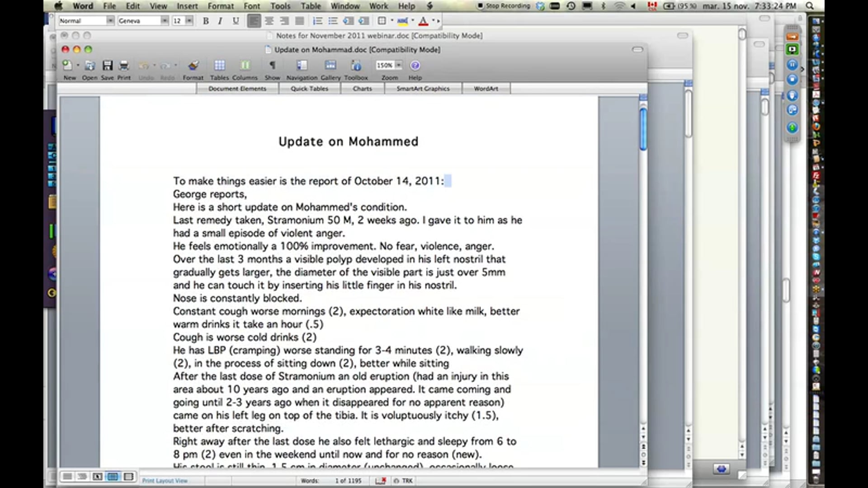Open the Gallery panel

coord(330,66)
